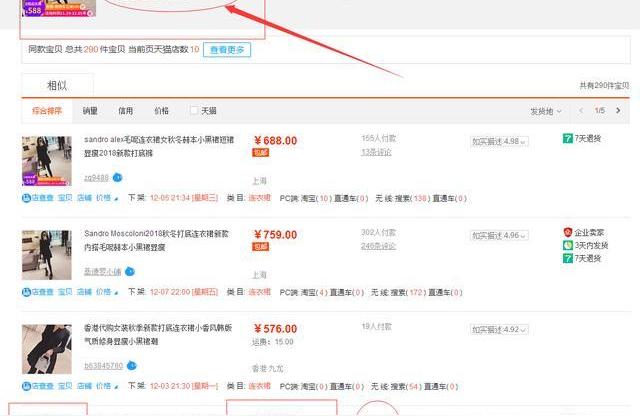Click 7天退货 icon on ¥759.00 item
This screenshot has height=416, width=640.
(568, 258)
